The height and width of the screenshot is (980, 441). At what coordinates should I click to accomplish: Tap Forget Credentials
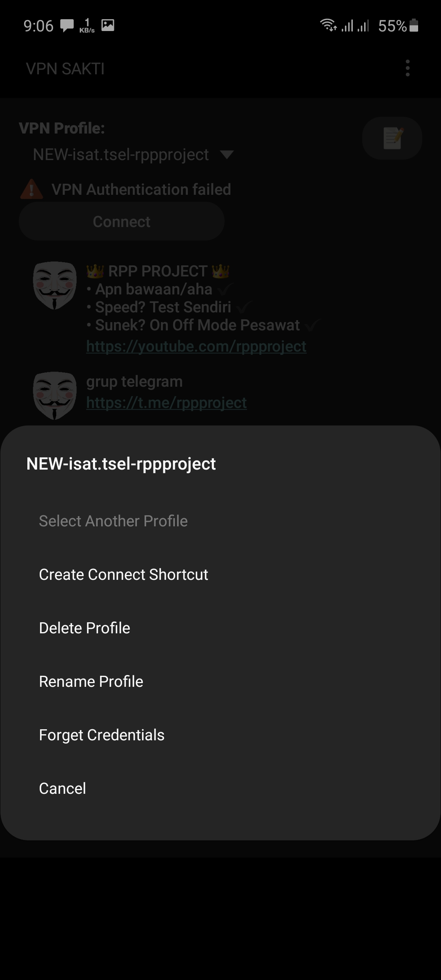(102, 735)
